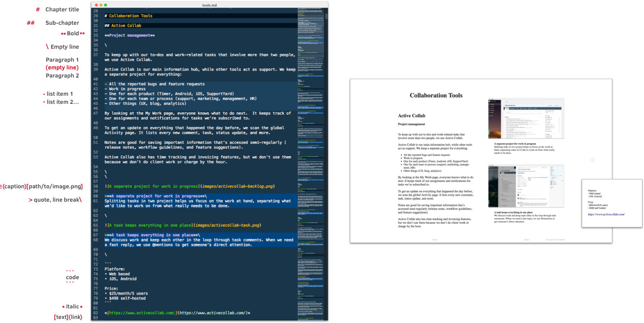The height and width of the screenshot is (323, 644).
Task: Click the 'Collaboration Tools' title in preview page
Action: (436, 95)
